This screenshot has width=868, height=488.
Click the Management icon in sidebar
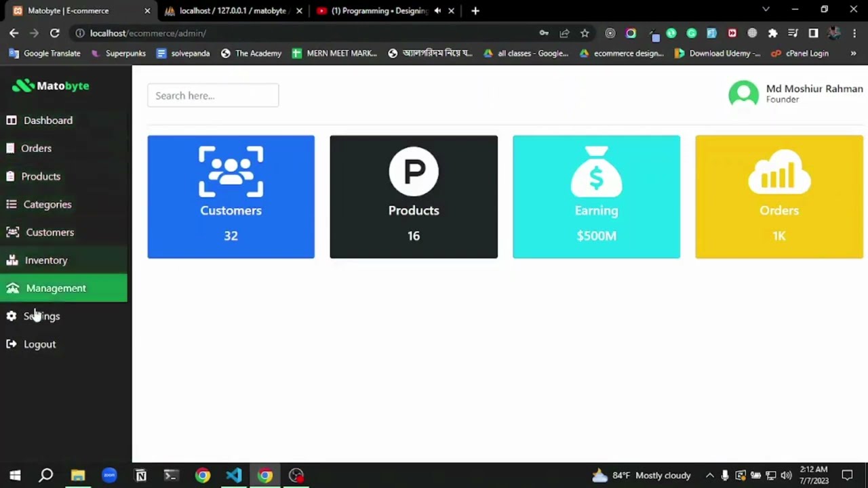[x=13, y=288]
